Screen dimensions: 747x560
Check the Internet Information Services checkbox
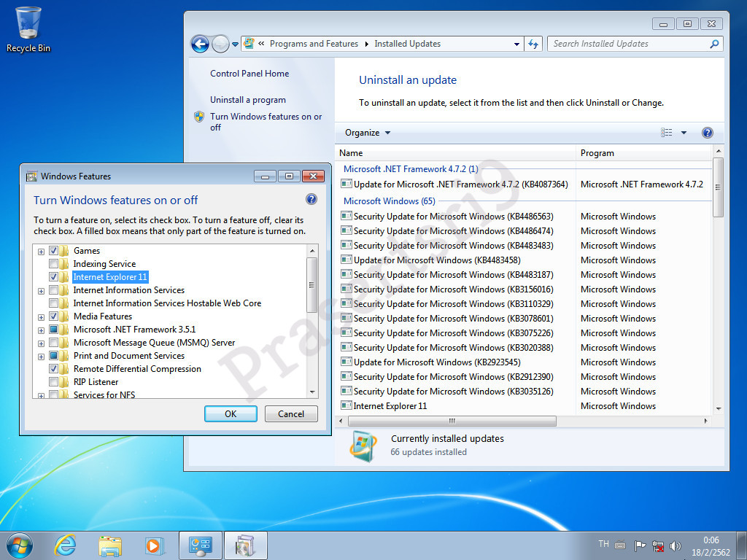tap(53, 290)
